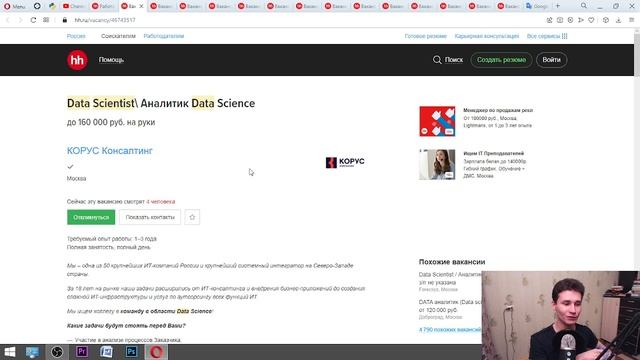This screenshot has height=360, width=640.
Task: Switch to the YouTube tab
Action: [74, 6]
